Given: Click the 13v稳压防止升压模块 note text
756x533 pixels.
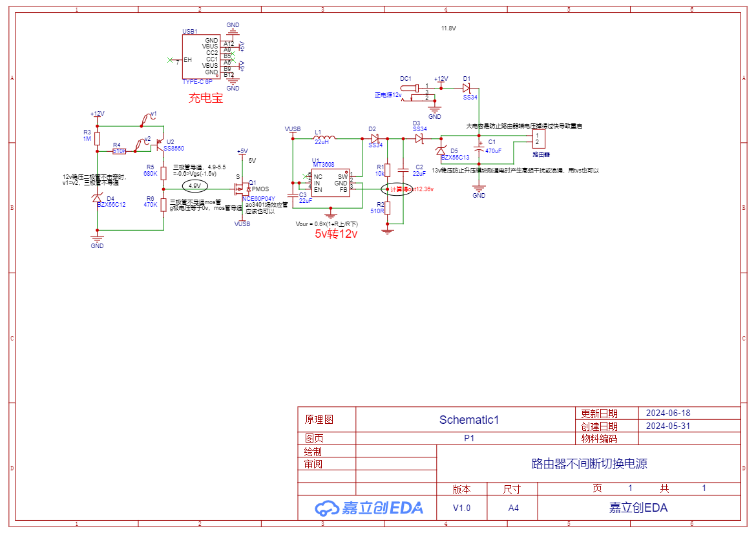Looking at the screenshot, I should (x=515, y=171).
